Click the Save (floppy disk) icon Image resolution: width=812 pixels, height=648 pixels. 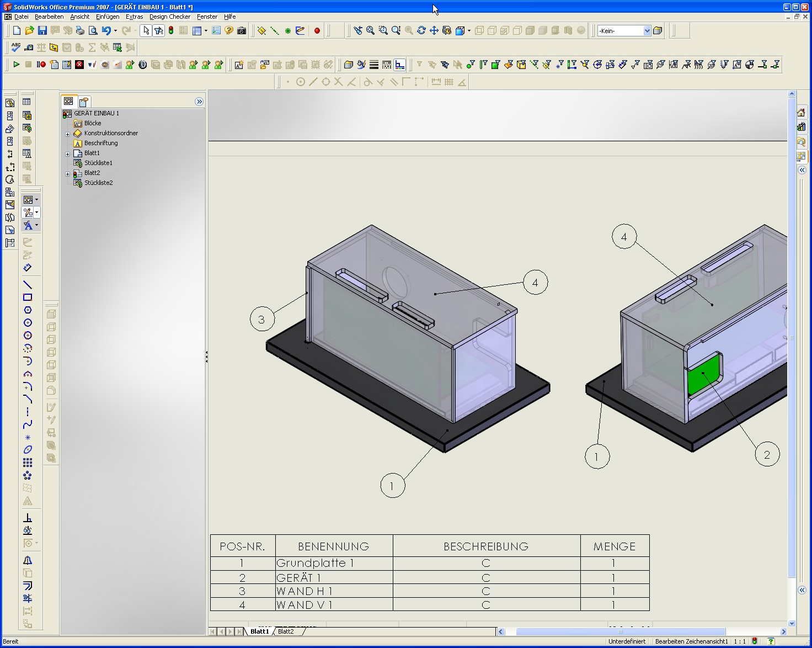42,31
